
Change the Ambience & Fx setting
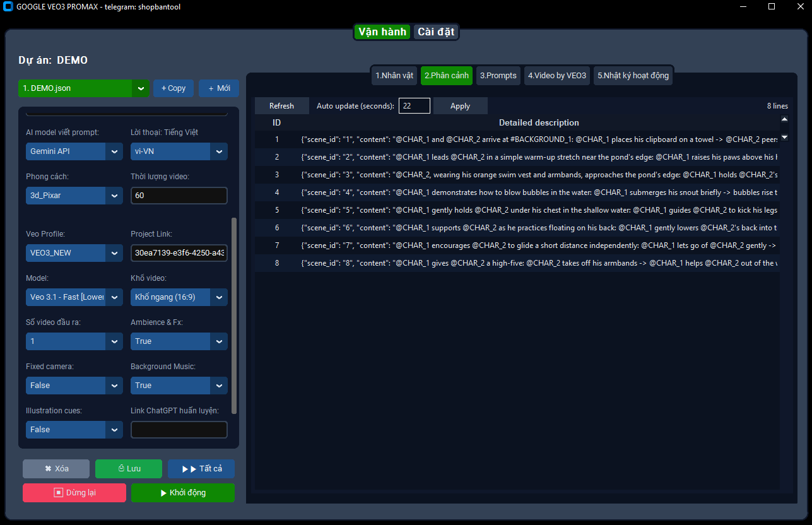(179, 341)
